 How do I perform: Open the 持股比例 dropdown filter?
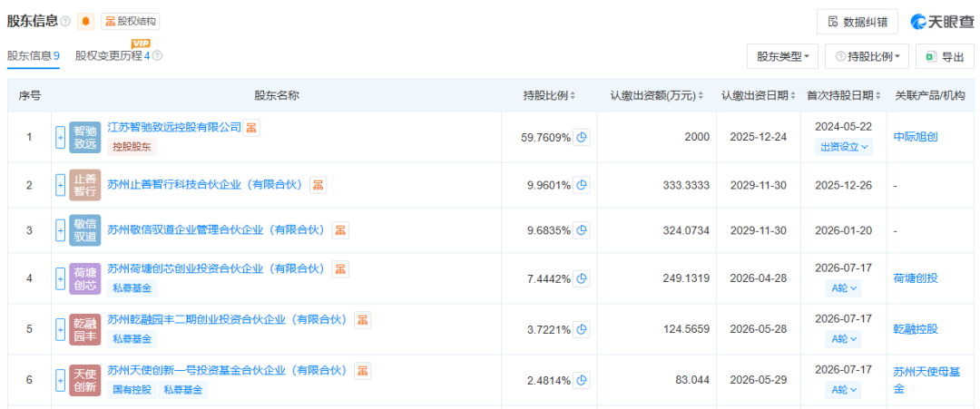[867, 56]
